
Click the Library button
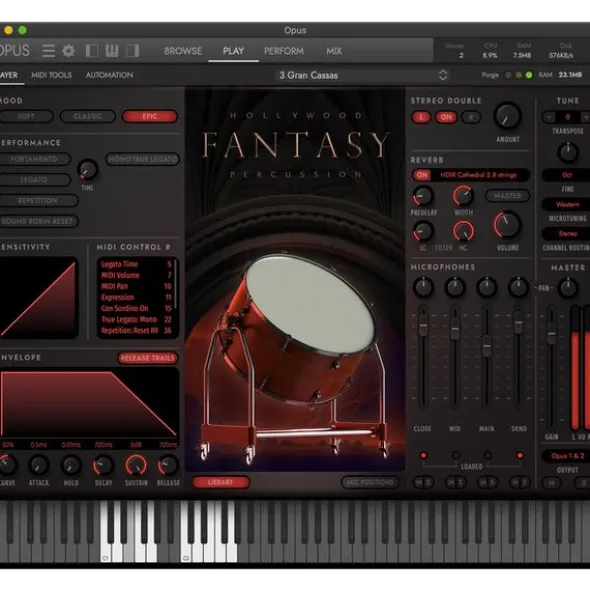tap(221, 482)
